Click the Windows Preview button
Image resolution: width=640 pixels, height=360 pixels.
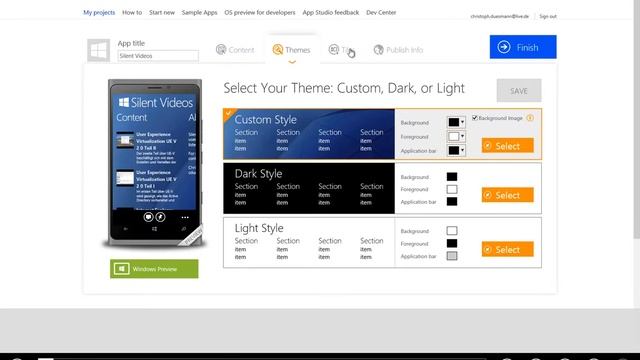pyautogui.click(x=154, y=269)
